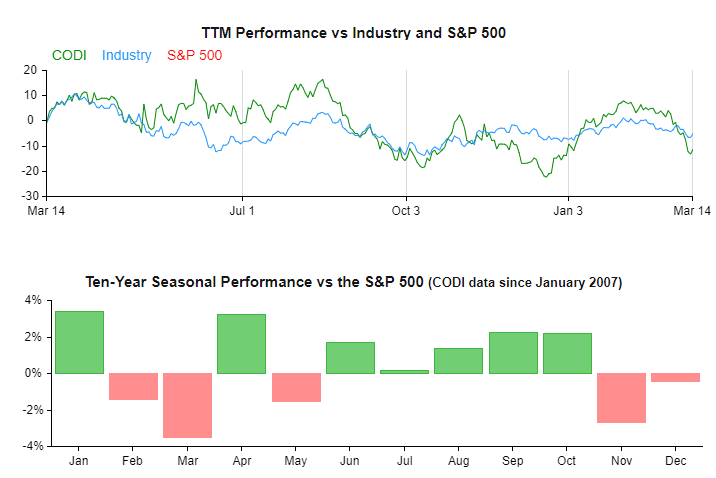Click the red May bar
Image resolution: width=716 pixels, height=478 pixels.
[x=295, y=387]
